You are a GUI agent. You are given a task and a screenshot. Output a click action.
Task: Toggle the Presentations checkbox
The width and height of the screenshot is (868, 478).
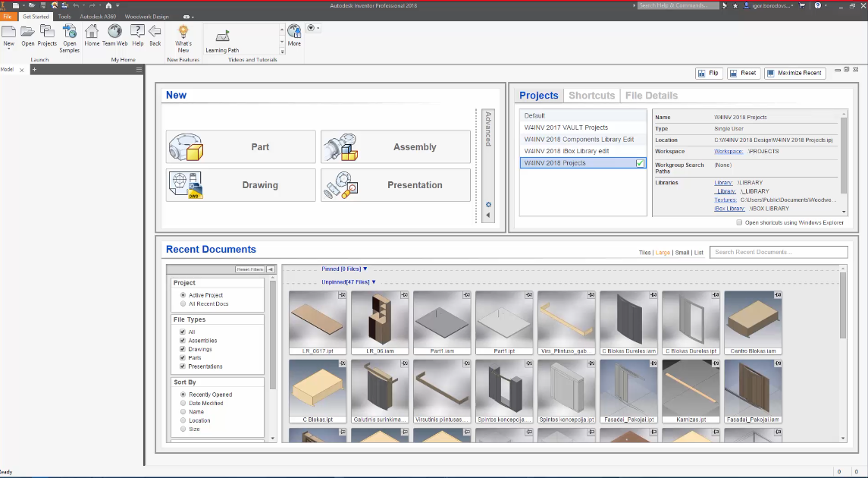coord(182,366)
